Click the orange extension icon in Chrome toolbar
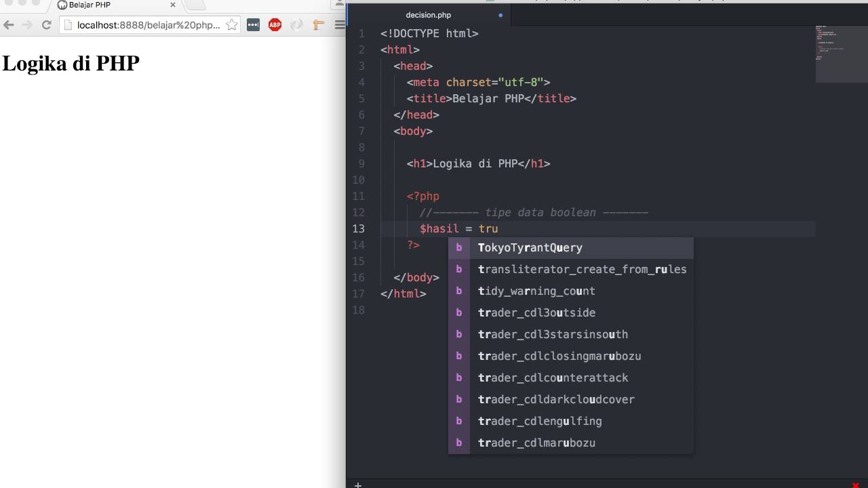 pyautogui.click(x=319, y=25)
